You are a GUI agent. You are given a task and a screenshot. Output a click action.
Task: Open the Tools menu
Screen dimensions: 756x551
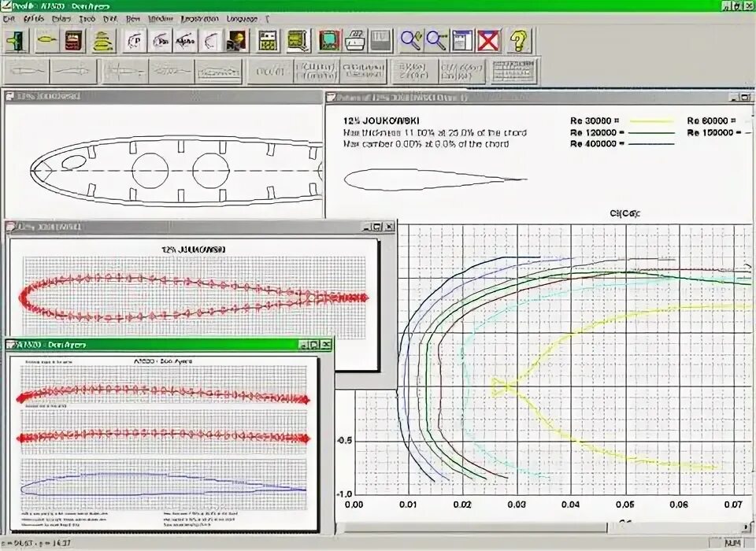pyautogui.click(x=87, y=19)
